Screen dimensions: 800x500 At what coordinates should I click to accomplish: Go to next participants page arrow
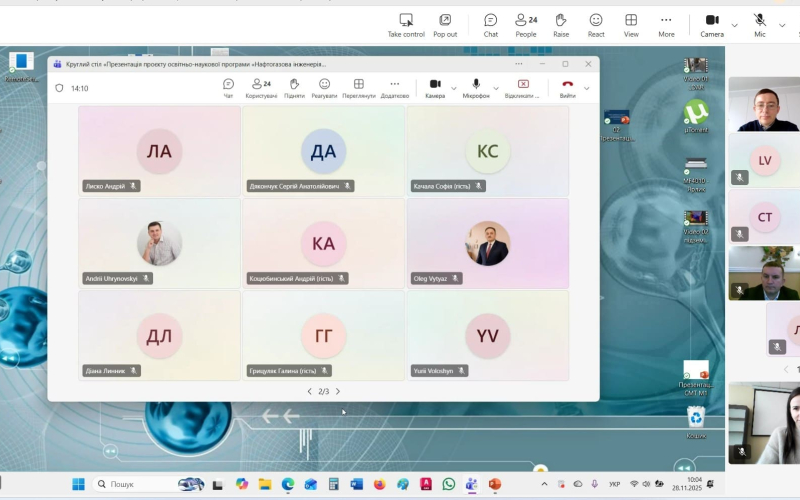coord(338,391)
